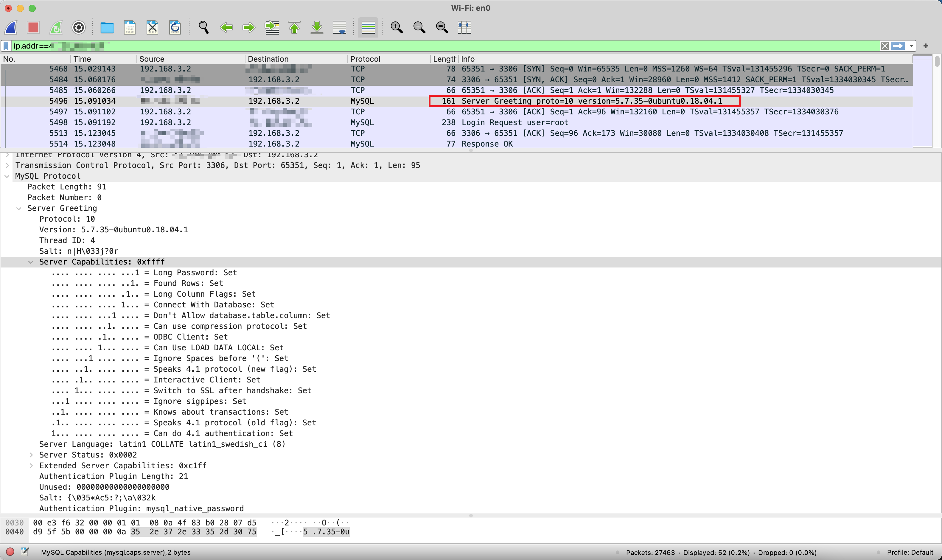942x560 pixels.
Task: Add a display filter button plus
Action: pos(926,46)
